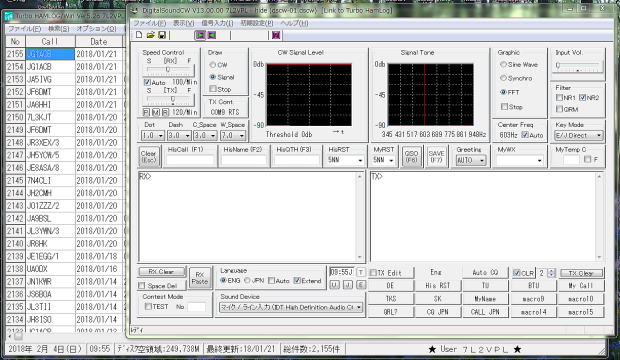This screenshot has height=360, width=620.
Task: Toggle the CLR checkbox
Action: [516, 273]
